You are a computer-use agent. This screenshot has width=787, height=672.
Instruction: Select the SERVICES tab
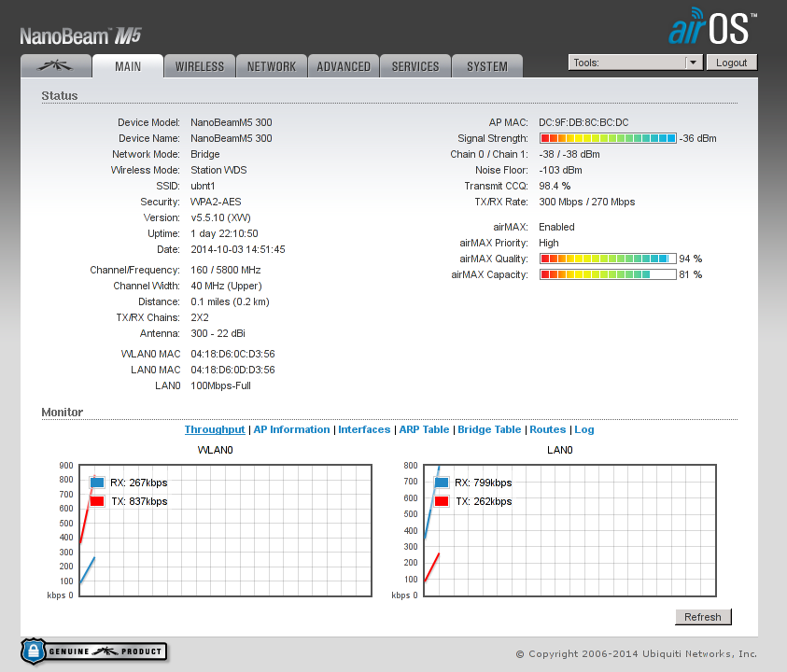(x=415, y=65)
